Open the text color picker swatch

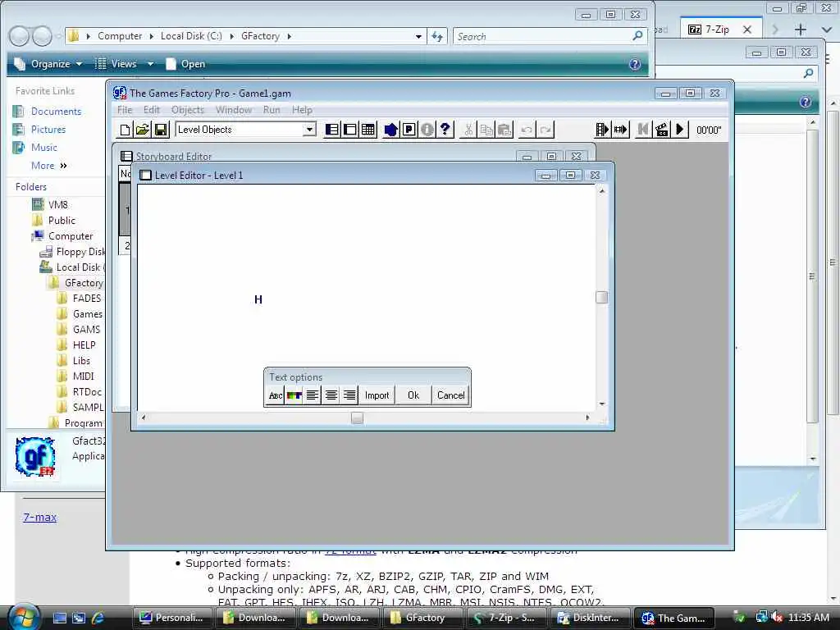click(294, 395)
